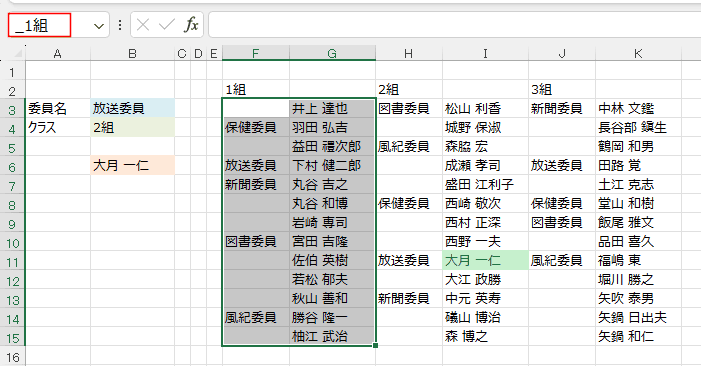701x366 pixels.
Task: Click the cell with 下村 健二郎
Action: pyautogui.click(x=332, y=165)
